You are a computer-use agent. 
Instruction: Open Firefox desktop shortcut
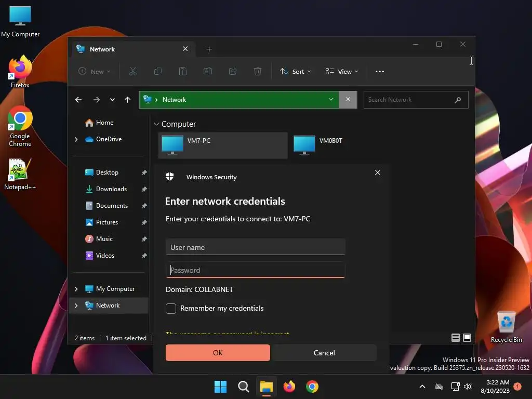point(20,72)
